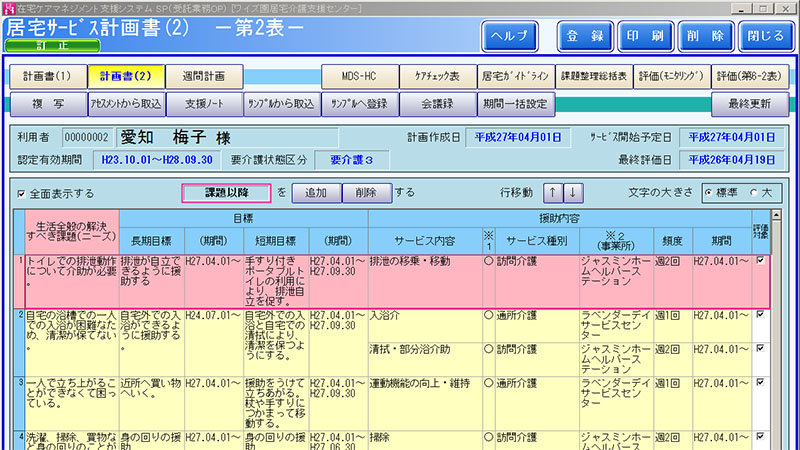The height and width of the screenshot is (450, 800).
Task: Toggle ※1 circle for 清拭・部分浴介助 row
Action: [x=488, y=349]
